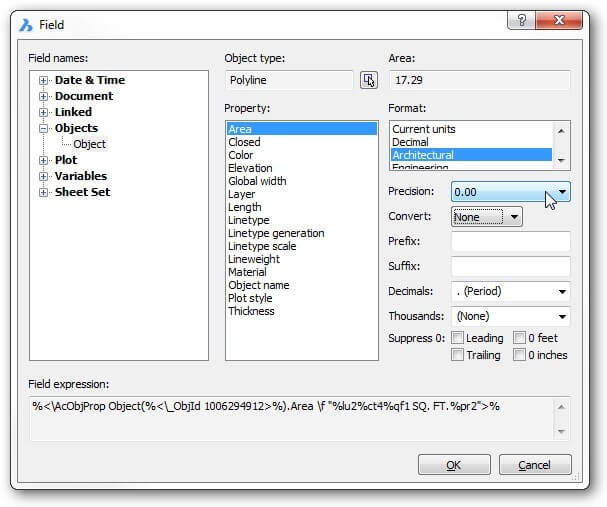Screen dimensions: 607x507
Task: Click the Object type Polyline field
Action: pyautogui.click(x=289, y=80)
